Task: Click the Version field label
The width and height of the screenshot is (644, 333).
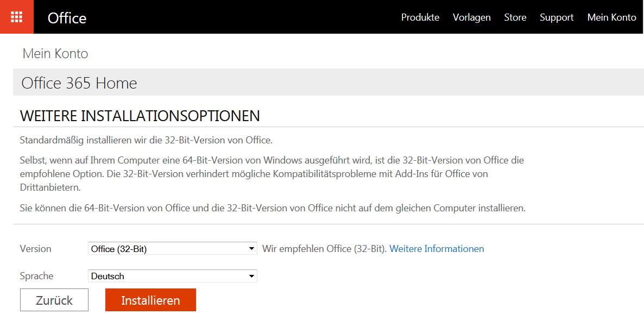Action: pyautogui.click(x=35, y=249)
